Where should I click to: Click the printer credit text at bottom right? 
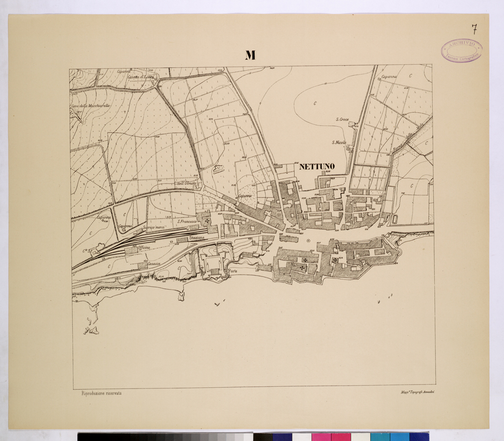[x=417, y=393]
